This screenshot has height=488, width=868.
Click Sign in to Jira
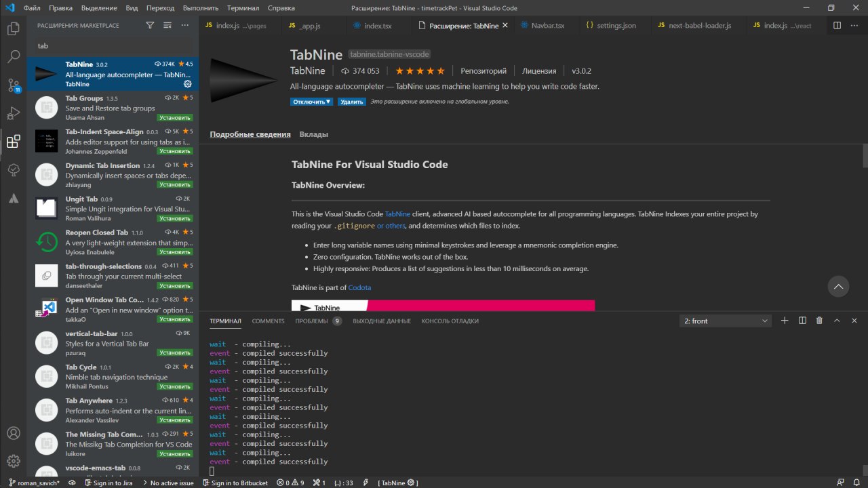[x=109, y=483]
